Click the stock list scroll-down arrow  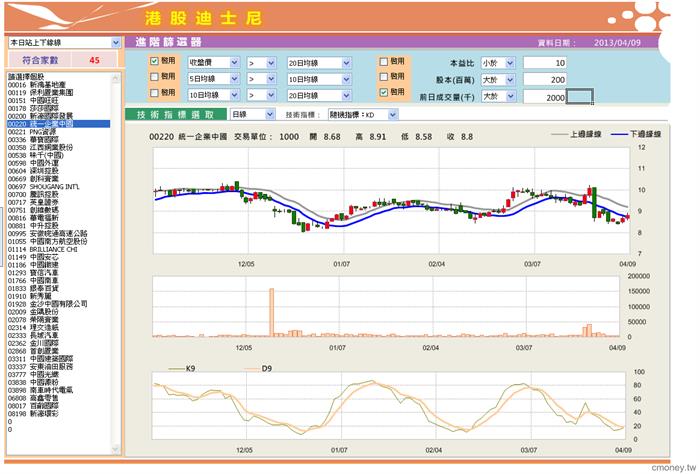click(116, 449)
